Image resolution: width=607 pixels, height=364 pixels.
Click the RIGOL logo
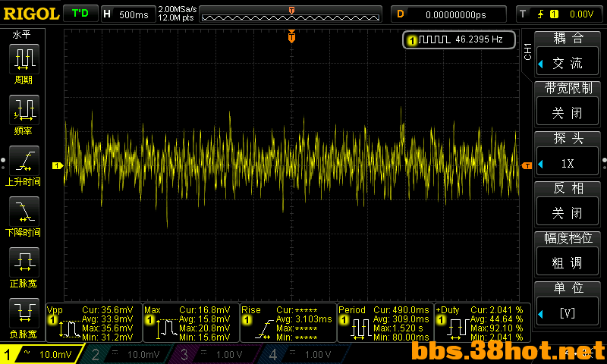31,14
